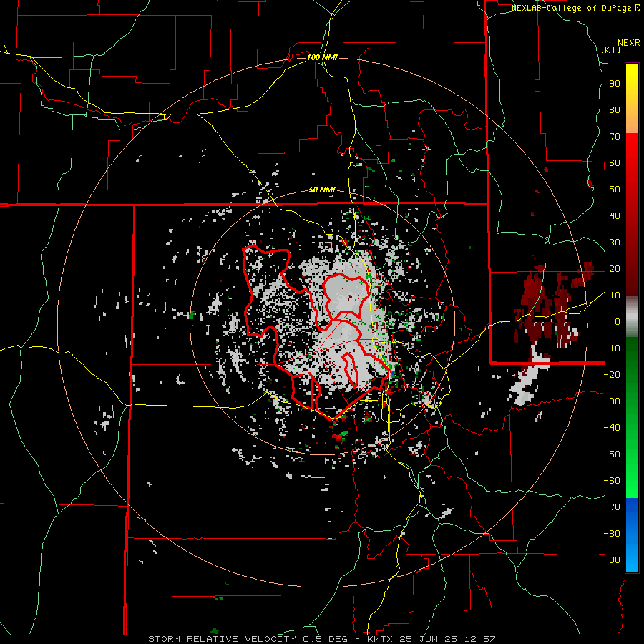The height and width of the screenshot is (644, 644).
Task: Click the 50 NMI range ring label
Action: [322, 190]
